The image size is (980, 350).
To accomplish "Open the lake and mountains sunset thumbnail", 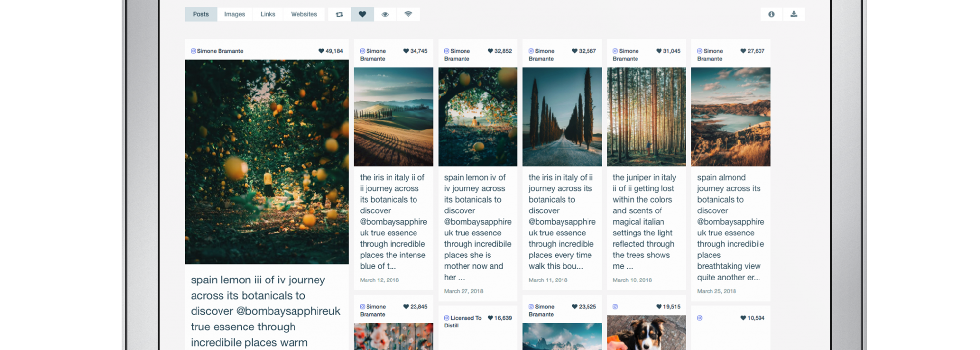I will coord(731,117).
